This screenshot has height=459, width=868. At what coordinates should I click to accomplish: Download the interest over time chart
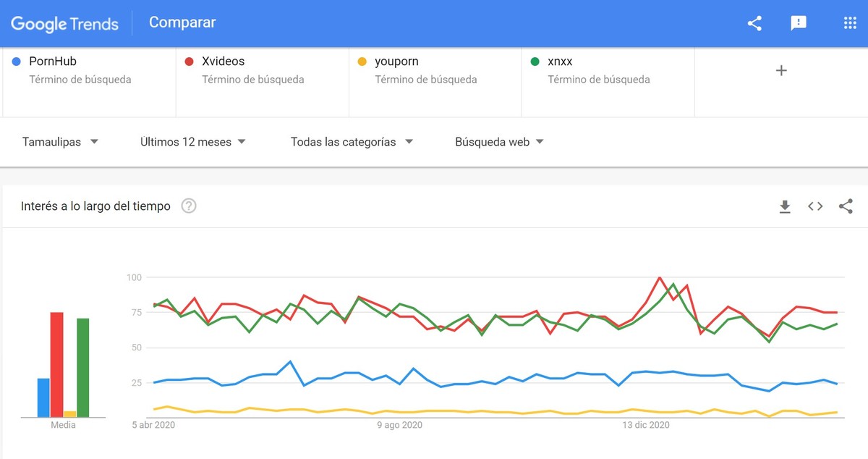point(785,207)
